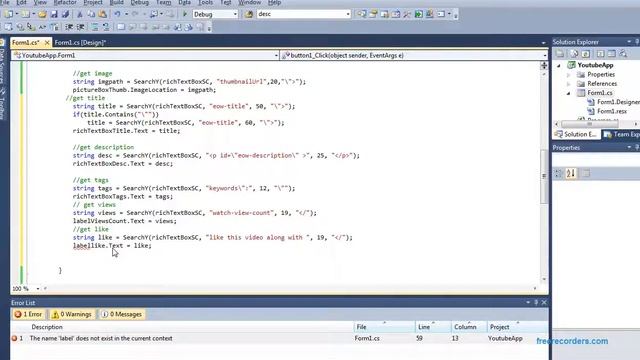The image size is (640, 360).
Task: Click the Save All toolbar icon
Action: point(65,14)
